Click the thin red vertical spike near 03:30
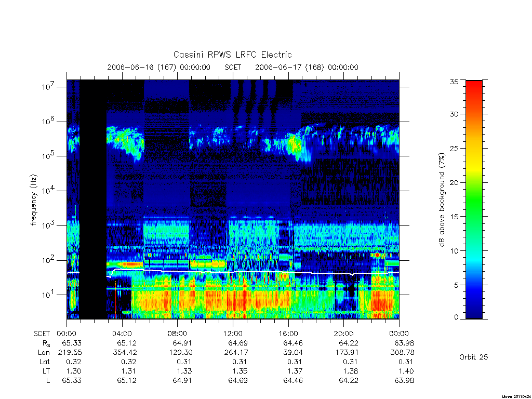532x399 pixels. [116, 299]
